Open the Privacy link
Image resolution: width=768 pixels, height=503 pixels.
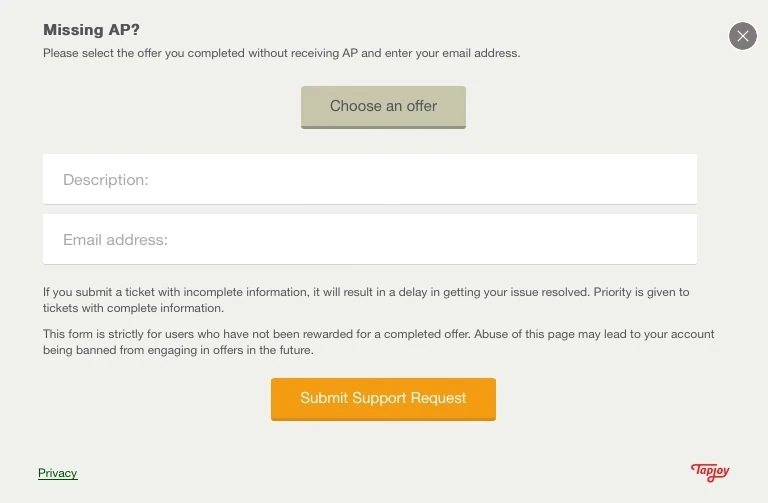click(57, 473)
